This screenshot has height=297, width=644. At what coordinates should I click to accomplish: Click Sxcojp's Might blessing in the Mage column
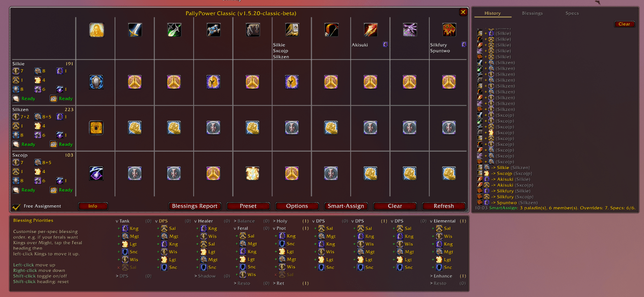click(x=371, y=174)
